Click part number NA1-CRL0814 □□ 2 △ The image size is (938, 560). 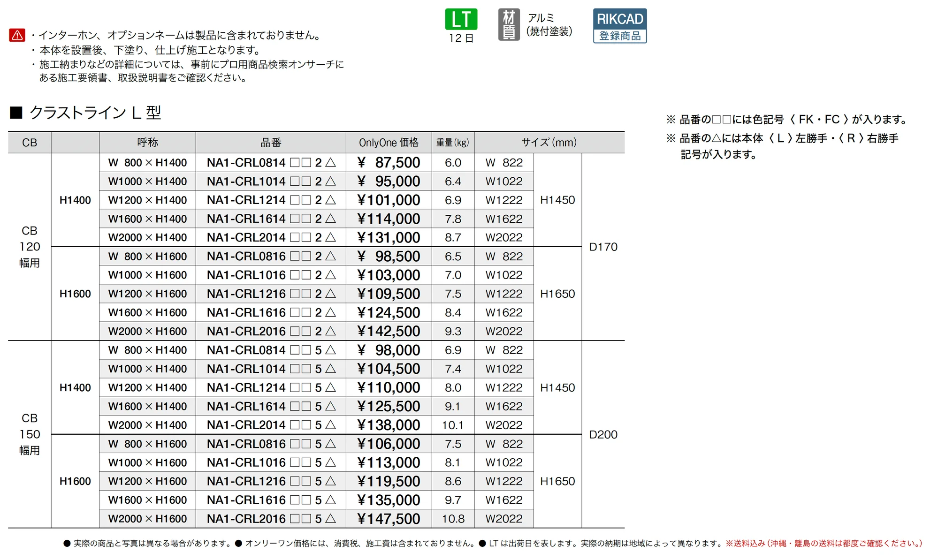coord(271,163)
